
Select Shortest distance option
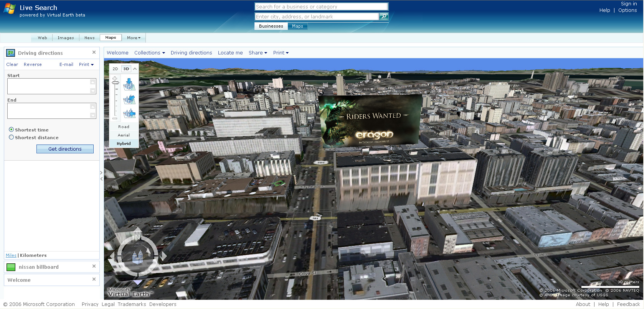click(x=11, y=137)
